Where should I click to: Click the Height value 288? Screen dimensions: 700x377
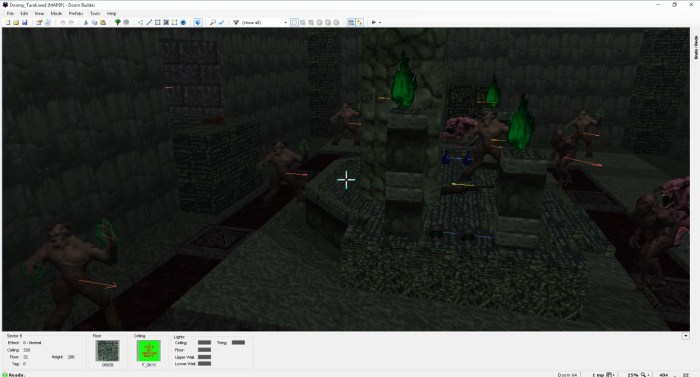point(71,357)
